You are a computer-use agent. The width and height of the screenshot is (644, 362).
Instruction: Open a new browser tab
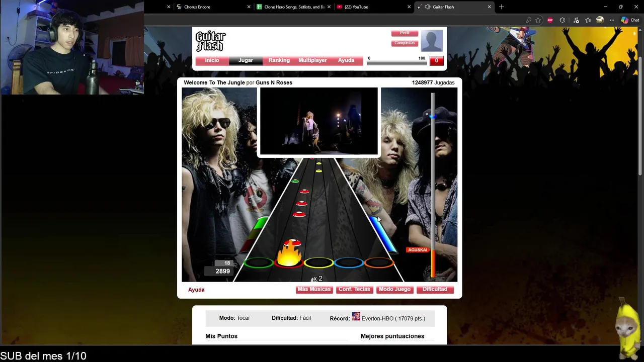pyautogui.click(x=501, y=7)
